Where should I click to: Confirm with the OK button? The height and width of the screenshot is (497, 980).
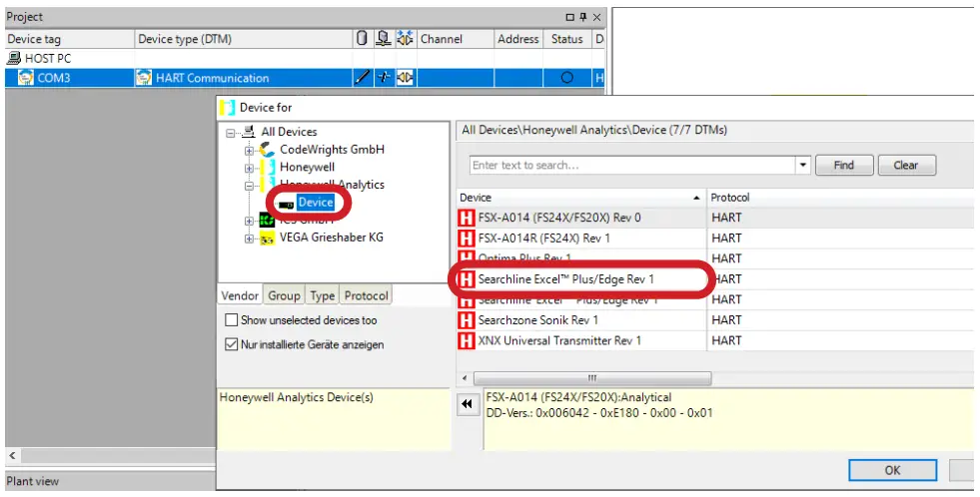pyautogui.click(x=892, y=470)
